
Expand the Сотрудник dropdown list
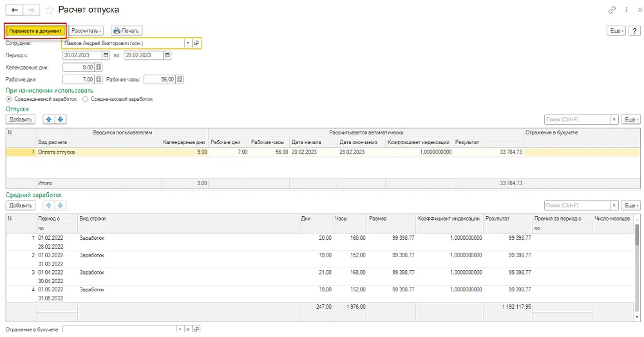[187, 43]
